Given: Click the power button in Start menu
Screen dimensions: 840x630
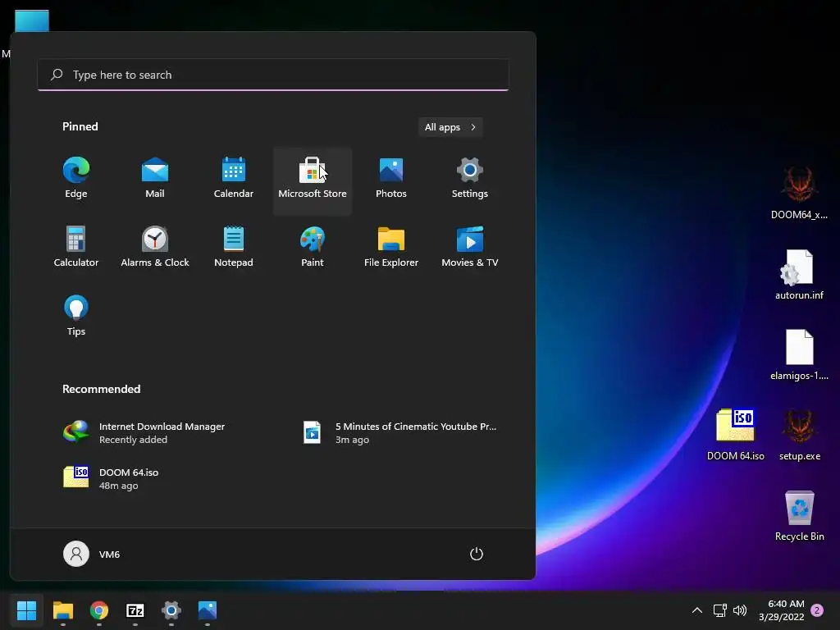Looking at the screenshot, I should coord(477,554).
